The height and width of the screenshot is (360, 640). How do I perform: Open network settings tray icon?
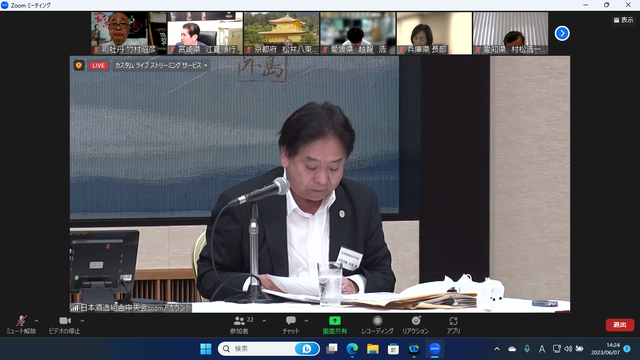[556, 349]
